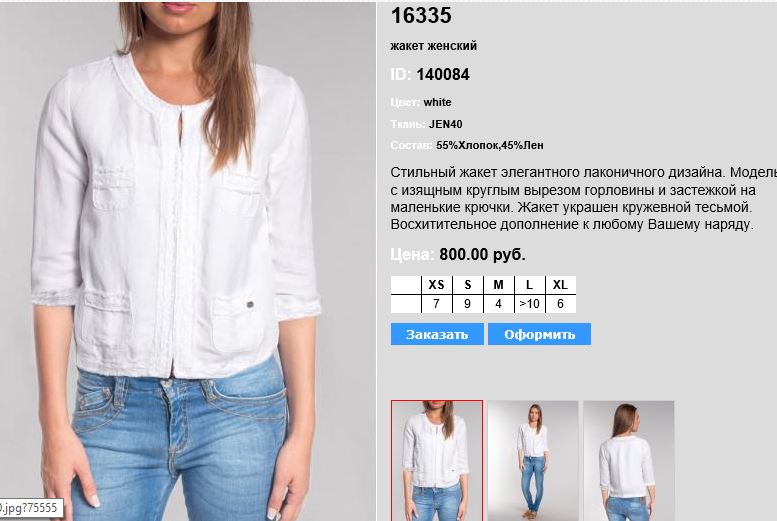Open the full-length model thumbnail
Image resolution: width=777 pixels, height=521 pixels.
[x=533, y=461]
